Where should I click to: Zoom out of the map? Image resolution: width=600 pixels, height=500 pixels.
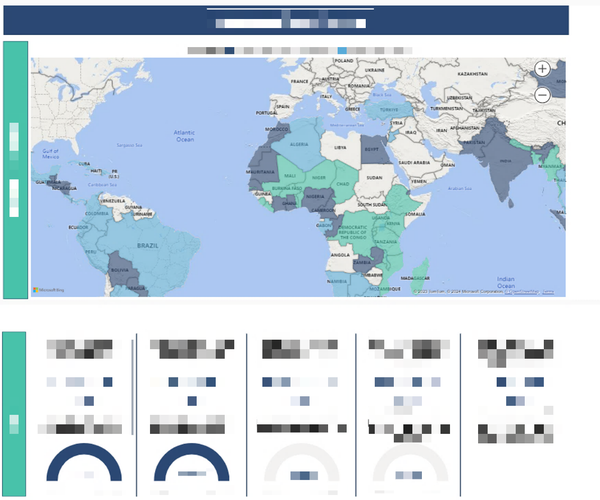coord(542,95)
